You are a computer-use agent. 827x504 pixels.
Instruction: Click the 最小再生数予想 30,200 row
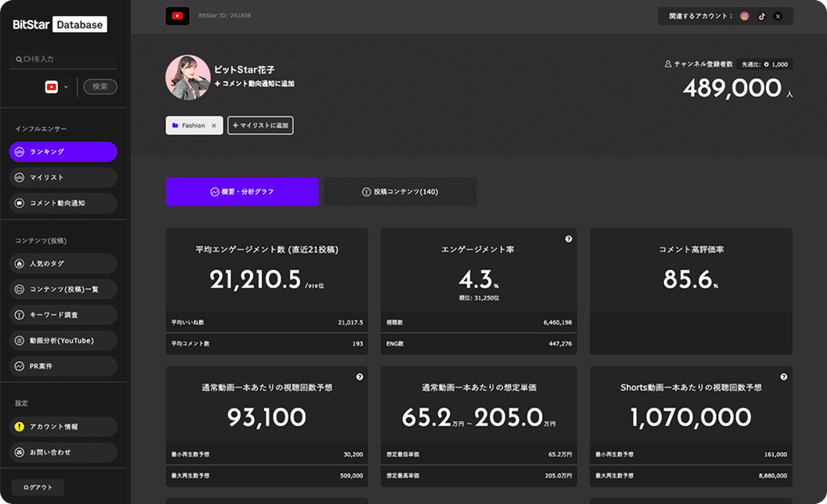[x=267, y=455]
